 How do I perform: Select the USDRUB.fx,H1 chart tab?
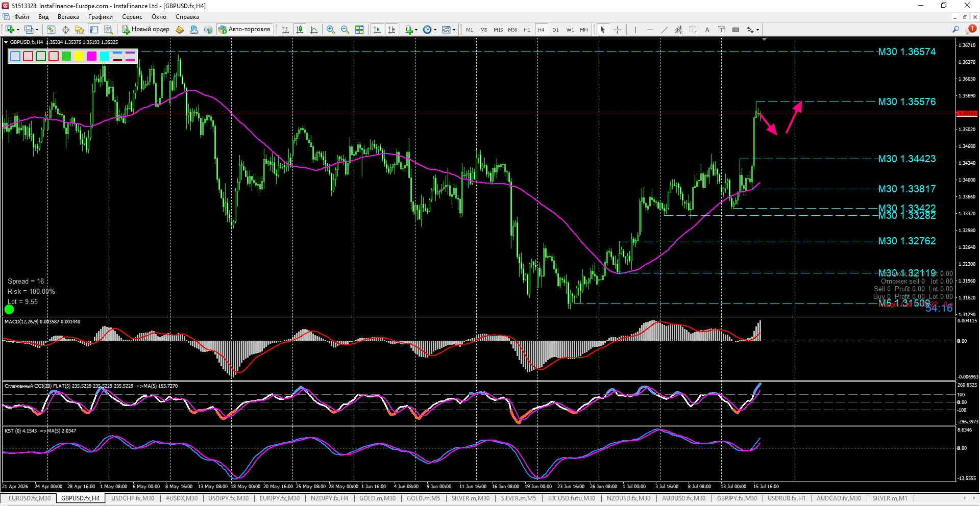coord(787,498)
